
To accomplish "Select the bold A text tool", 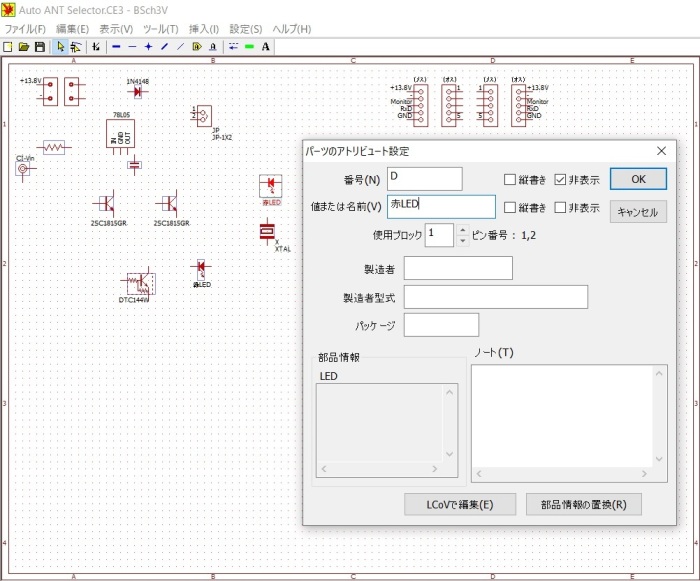I will pos(265,46).
